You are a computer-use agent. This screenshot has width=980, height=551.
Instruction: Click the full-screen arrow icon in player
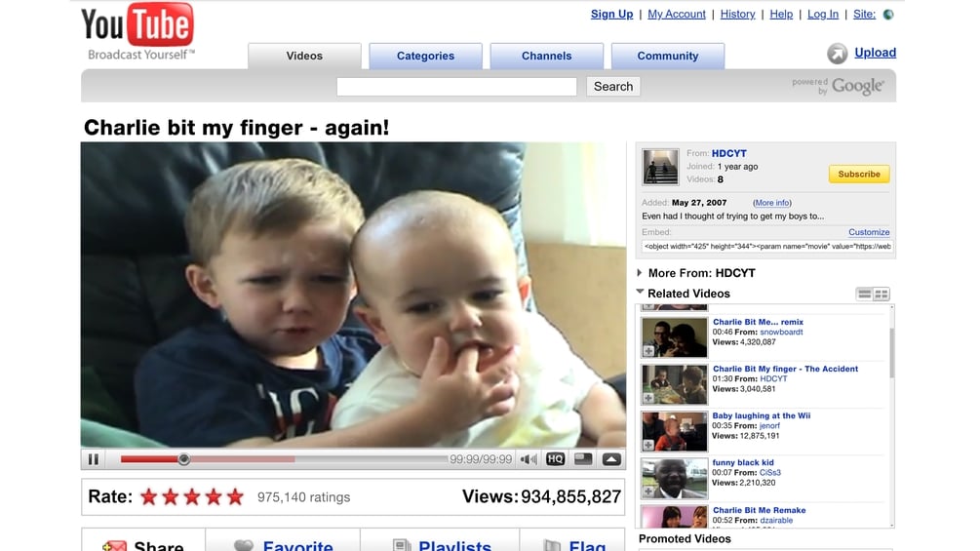pyautogui.click(x=611, y=459)
